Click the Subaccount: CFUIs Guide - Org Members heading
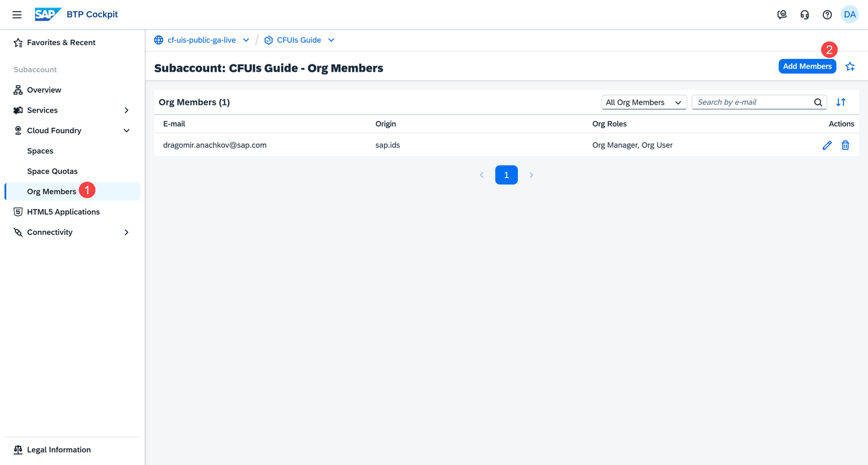This screenshot has width=868, height=465. (269, 68)
